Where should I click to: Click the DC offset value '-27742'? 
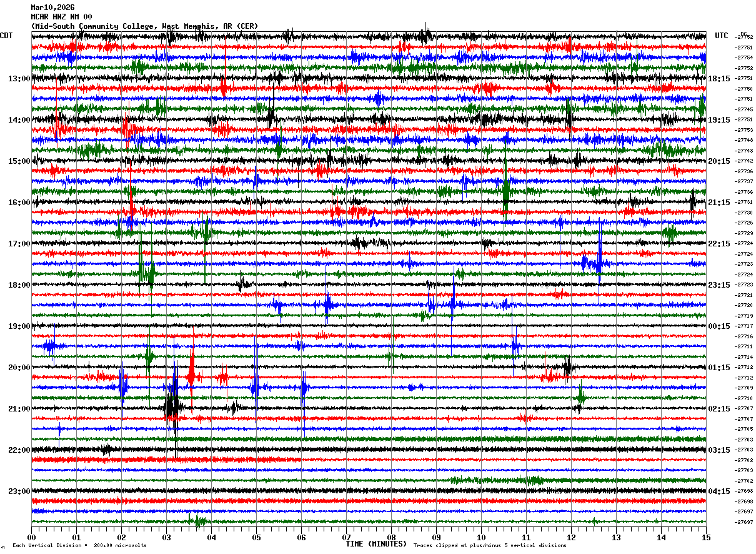pos(744,161)
